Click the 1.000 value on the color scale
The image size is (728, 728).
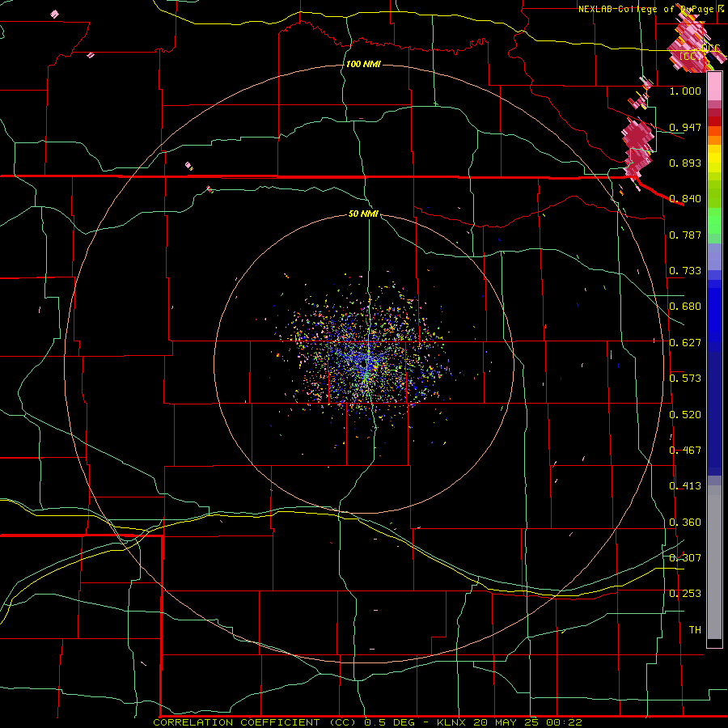point(685,91)
